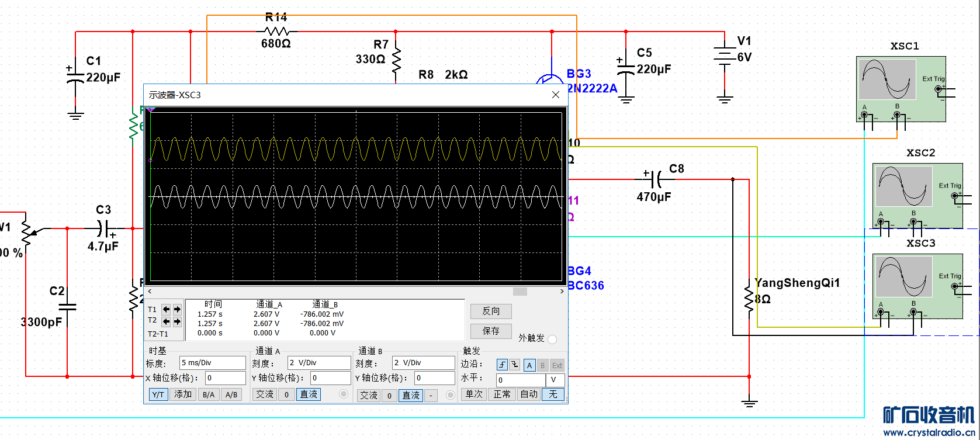Select the C8 capacitor symbol
This screenshot has height=440, width=980.
click(x=654, y=179)
